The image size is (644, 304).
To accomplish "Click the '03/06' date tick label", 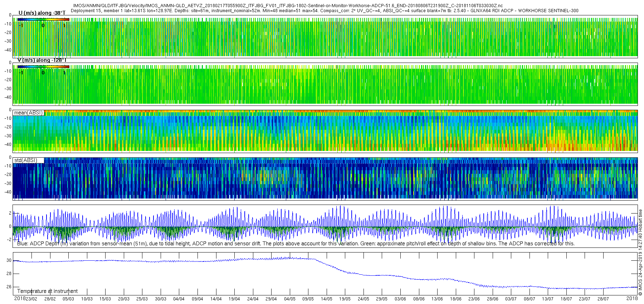I will point(400,299).
